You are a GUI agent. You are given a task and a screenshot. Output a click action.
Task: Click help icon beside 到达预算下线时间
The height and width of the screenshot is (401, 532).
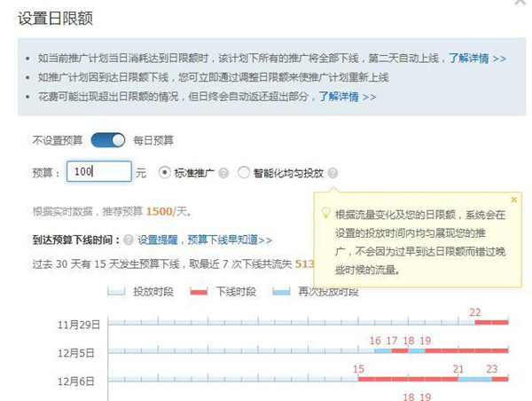tap(129, 240)
